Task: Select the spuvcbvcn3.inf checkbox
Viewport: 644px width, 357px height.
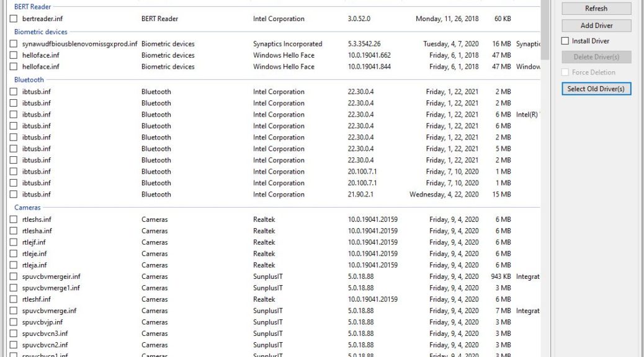Action: [x=14, y=333]
